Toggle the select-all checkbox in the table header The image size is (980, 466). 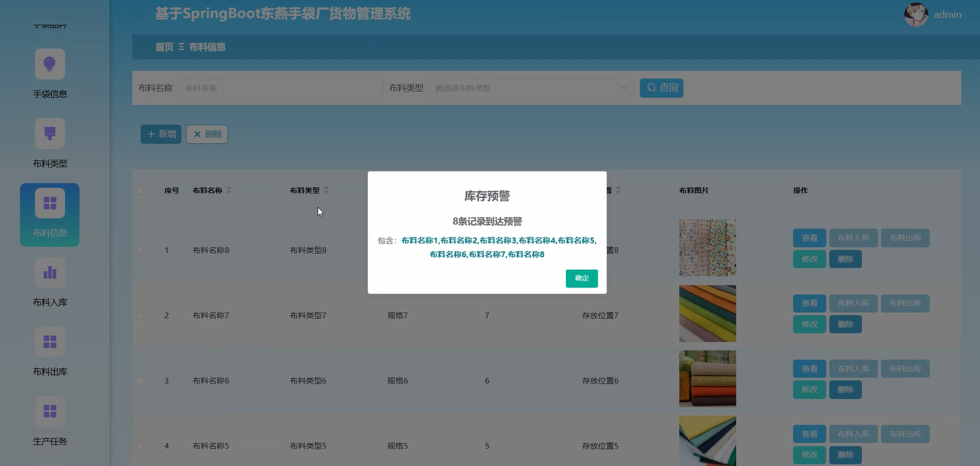click(x=140, y=191)
